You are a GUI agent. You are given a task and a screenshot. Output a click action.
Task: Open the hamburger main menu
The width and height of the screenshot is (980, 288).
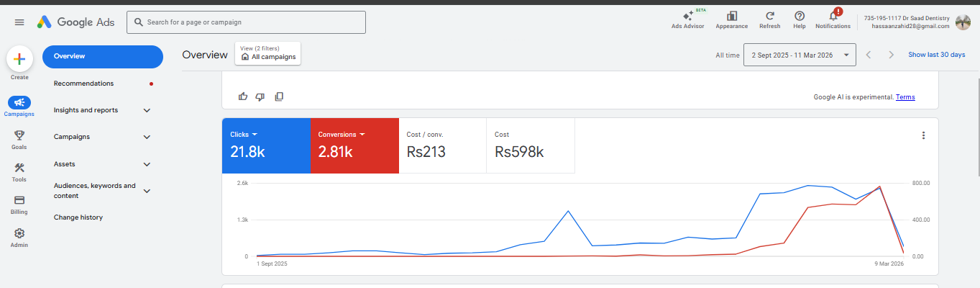pyautogui.click(x=19, y=22)
